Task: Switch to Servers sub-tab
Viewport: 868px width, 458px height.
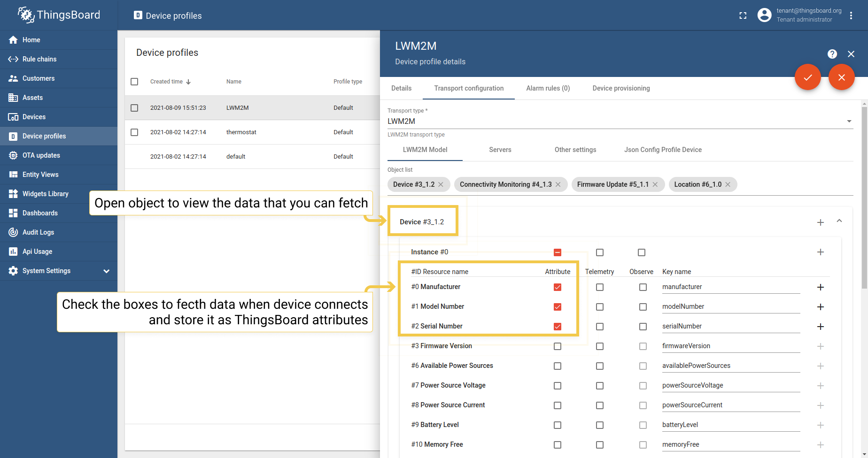Action: point(500,150)
